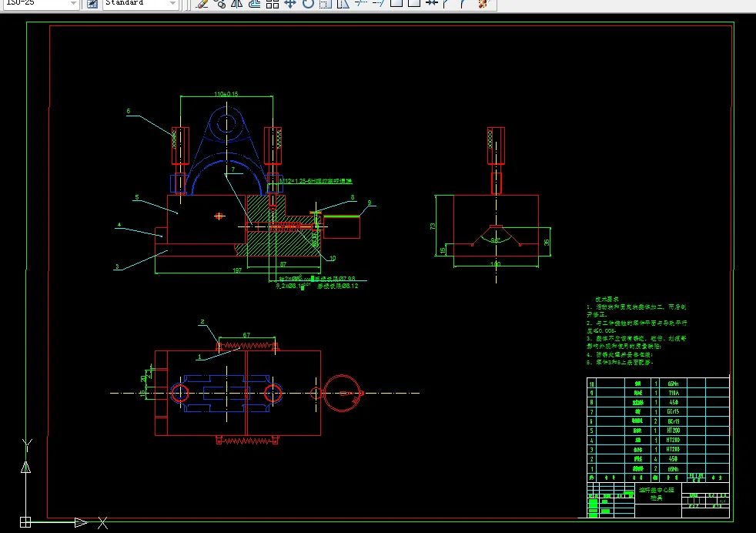
Task: Select balloon number 4 label
Action: 119,225
